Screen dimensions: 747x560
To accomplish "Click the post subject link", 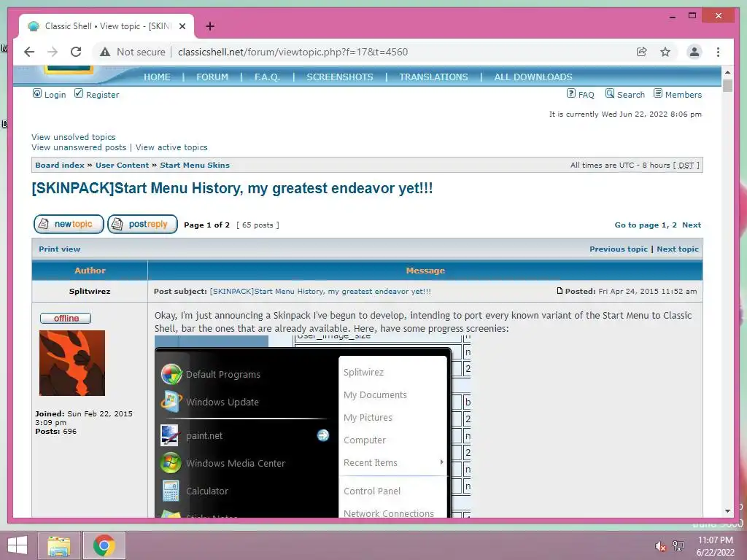I will pos(320,292).
